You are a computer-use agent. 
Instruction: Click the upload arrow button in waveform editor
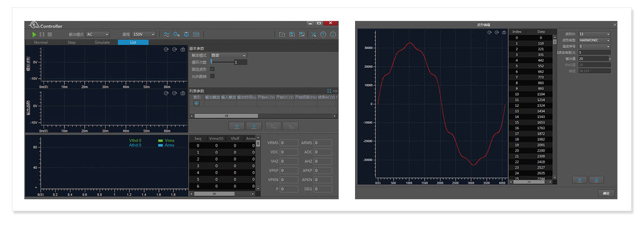coord(580,179)
